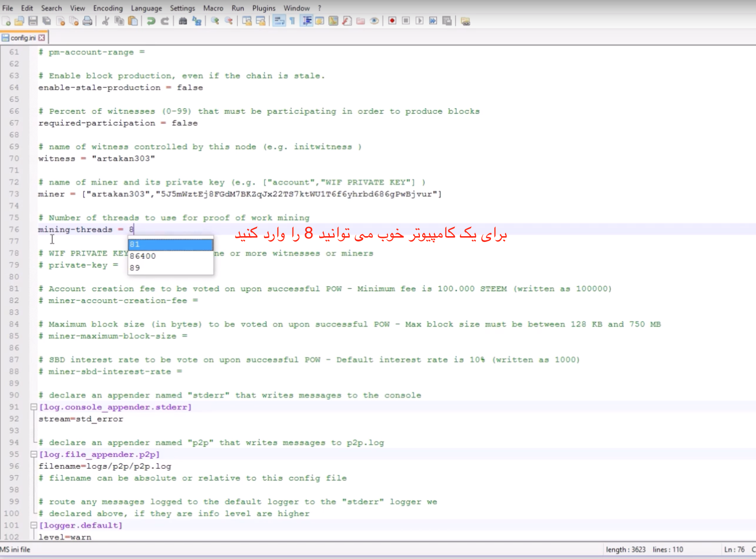Click the Redo arrow icon
This screenshot has height=559, width=756.
[164, 21]
